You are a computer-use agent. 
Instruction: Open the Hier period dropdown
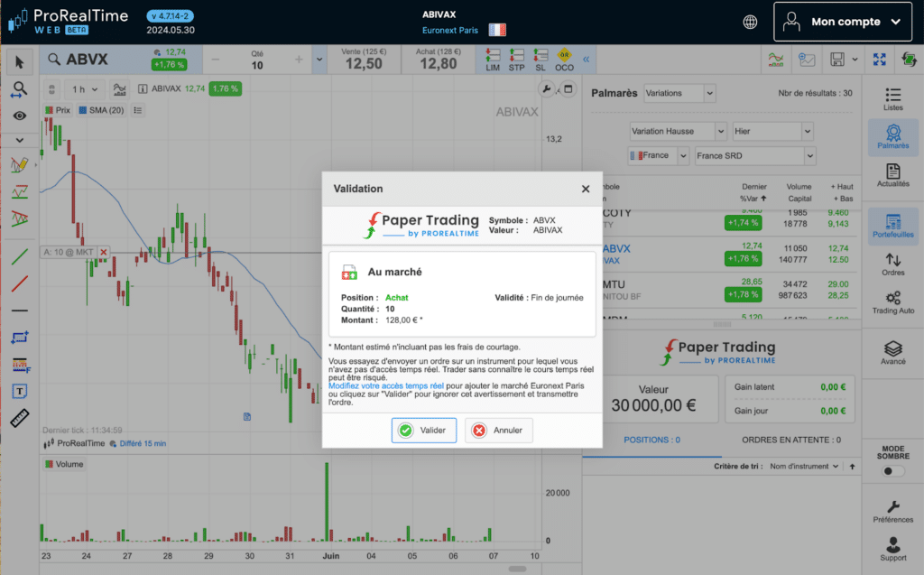[773, 132]
